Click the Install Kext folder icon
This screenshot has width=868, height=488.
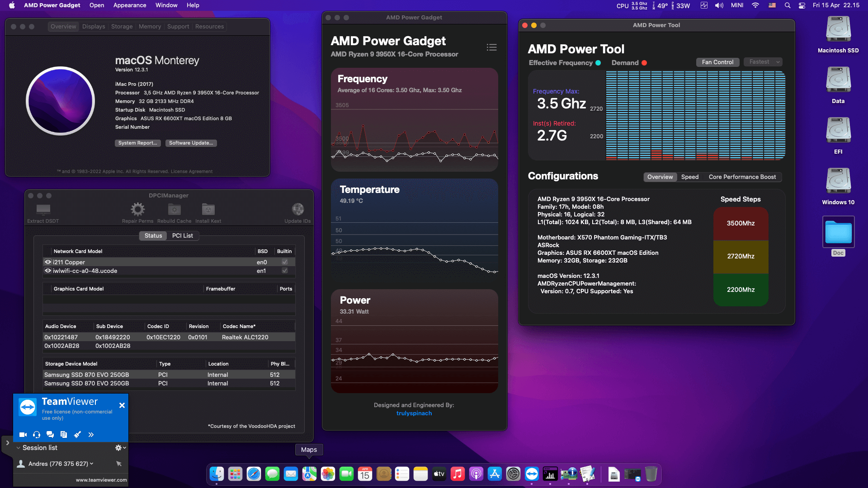208,209
